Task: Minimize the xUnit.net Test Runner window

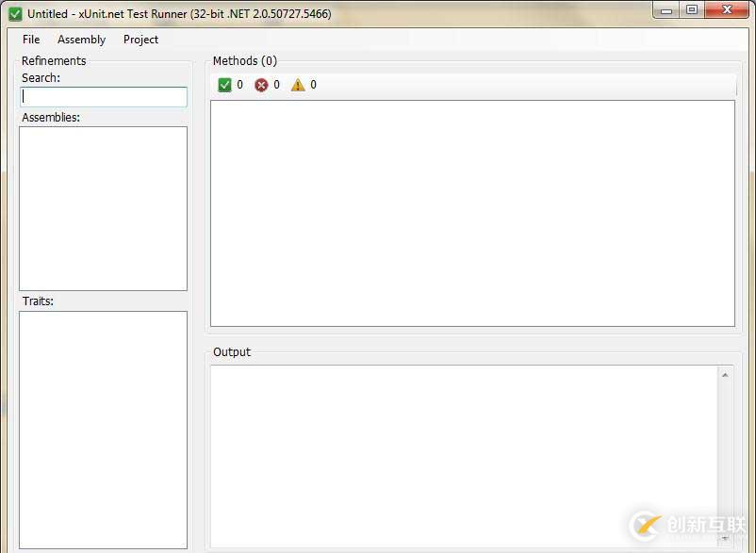Action: (x=666, y=10)
